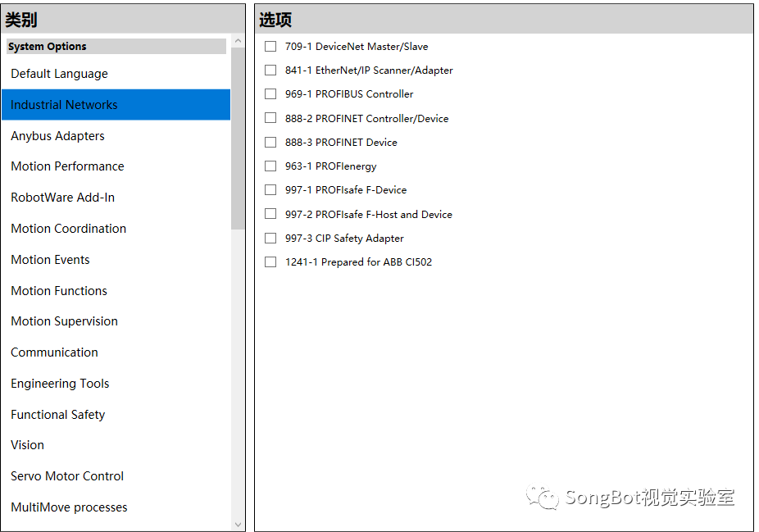Select Industrial Networks category
Image resolution: width=759 pixels, height=532 pixels.
point(116,105)
